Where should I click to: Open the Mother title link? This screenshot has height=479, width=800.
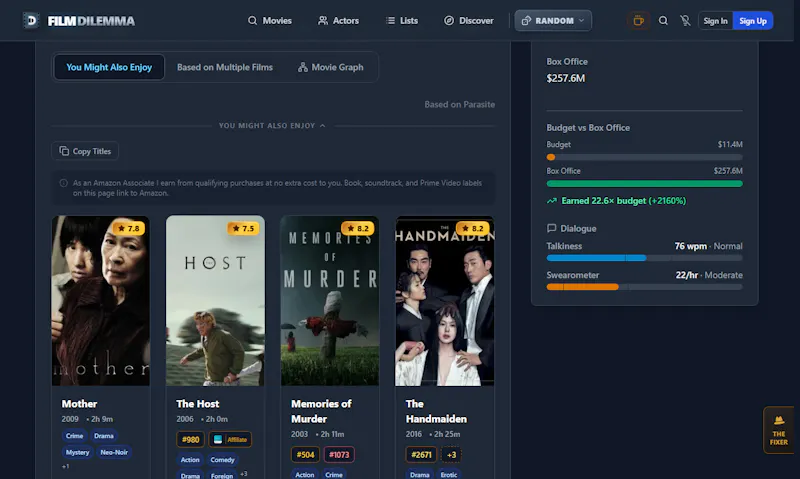coord(79,404)
